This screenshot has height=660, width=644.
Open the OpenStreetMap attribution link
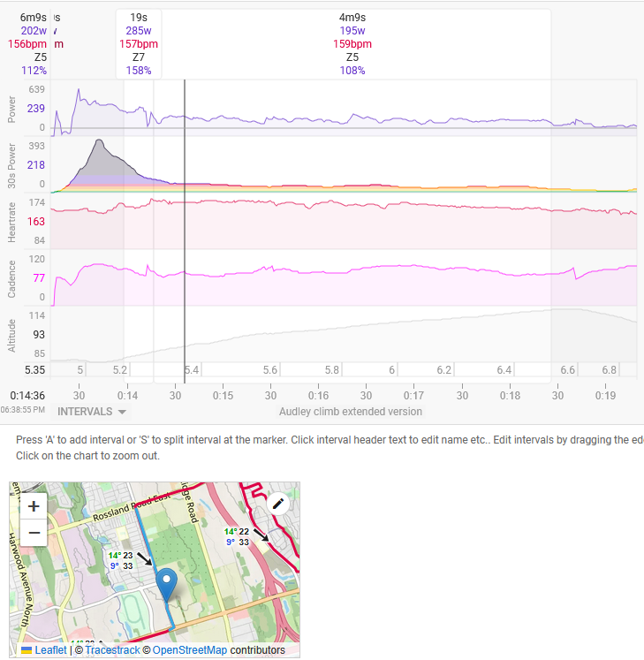click(189, 650)
